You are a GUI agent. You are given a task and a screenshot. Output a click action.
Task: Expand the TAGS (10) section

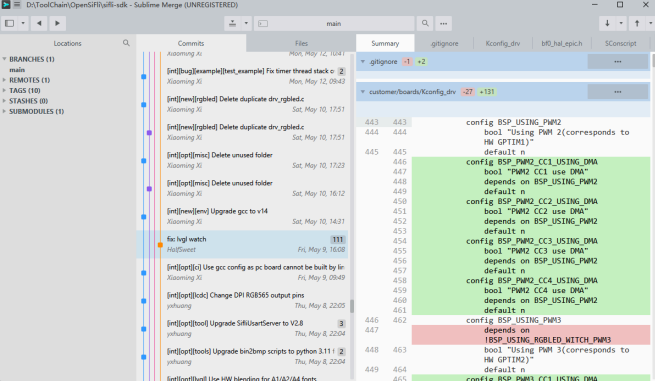point(4,90)
